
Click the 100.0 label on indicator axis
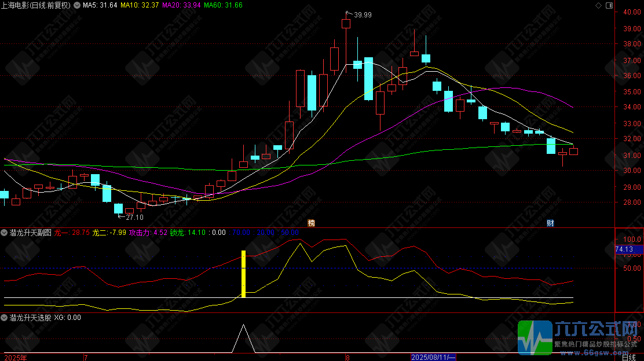pos(632,239)
